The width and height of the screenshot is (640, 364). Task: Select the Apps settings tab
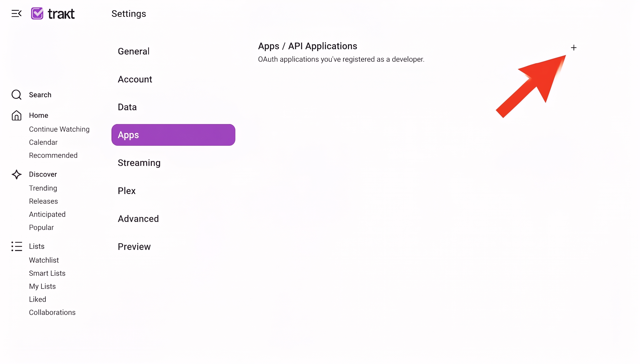[x=173, y=135]
